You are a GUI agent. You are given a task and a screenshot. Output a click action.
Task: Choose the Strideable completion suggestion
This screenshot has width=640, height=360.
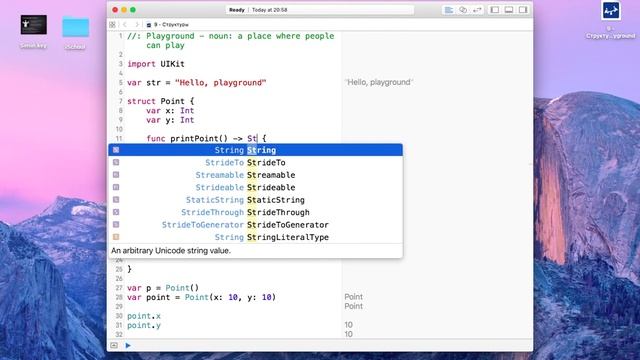[x=256, y=187]
